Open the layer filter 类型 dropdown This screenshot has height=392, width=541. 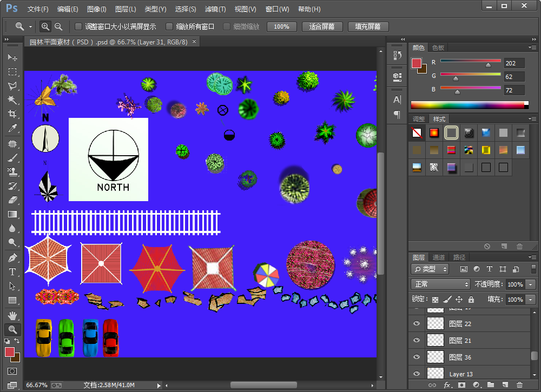coord(430,269)
